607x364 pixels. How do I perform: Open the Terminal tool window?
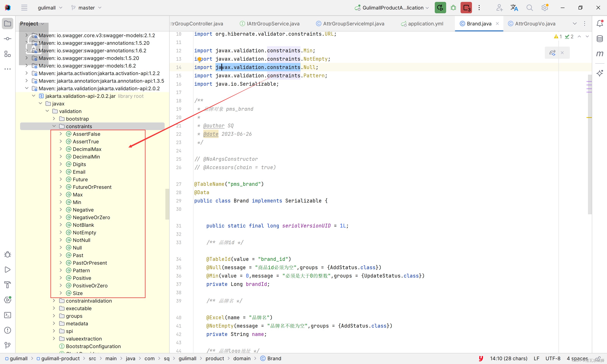(8, 315)
